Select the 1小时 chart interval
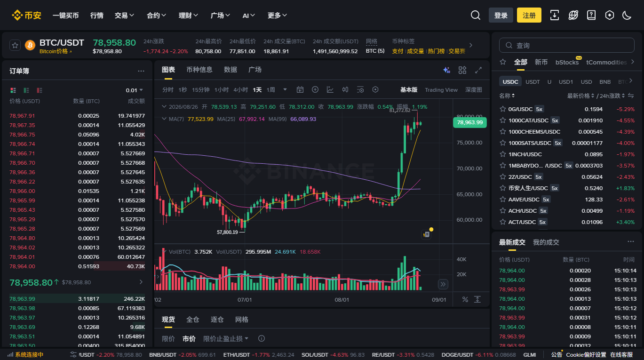This screenshot has width=644, height=360. point(222,90)
